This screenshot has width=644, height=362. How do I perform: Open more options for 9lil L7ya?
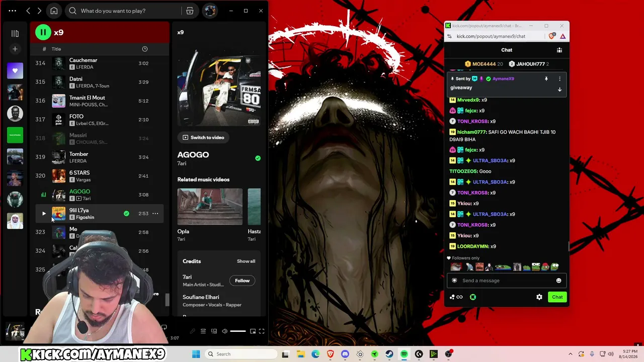[x=155, y=214]
